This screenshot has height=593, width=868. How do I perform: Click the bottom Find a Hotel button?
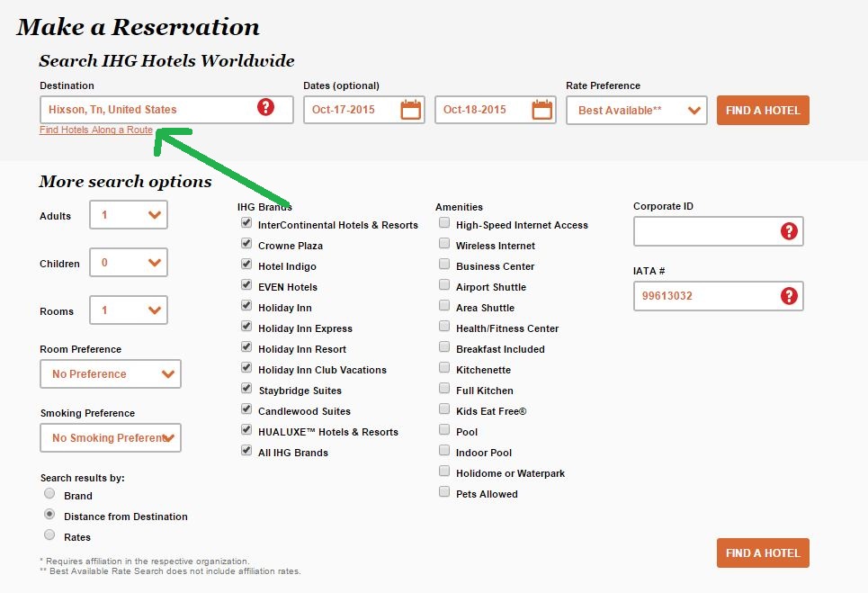point(763,553)
